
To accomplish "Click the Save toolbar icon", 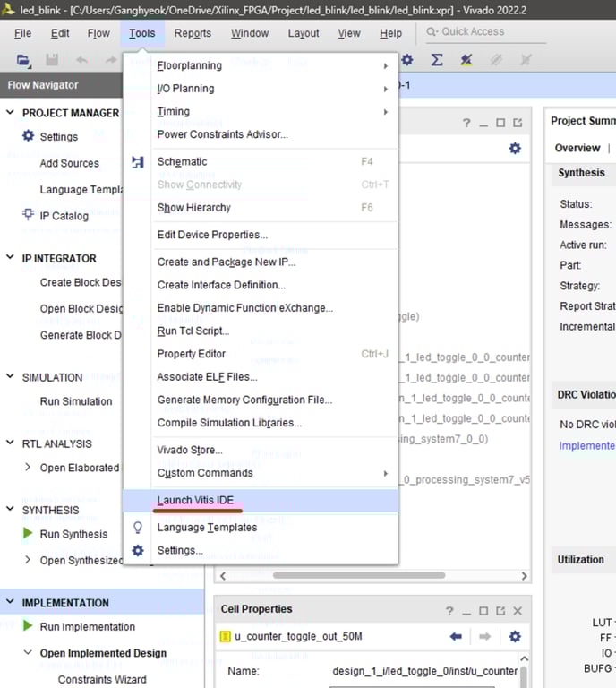I will tap(52, 60).
